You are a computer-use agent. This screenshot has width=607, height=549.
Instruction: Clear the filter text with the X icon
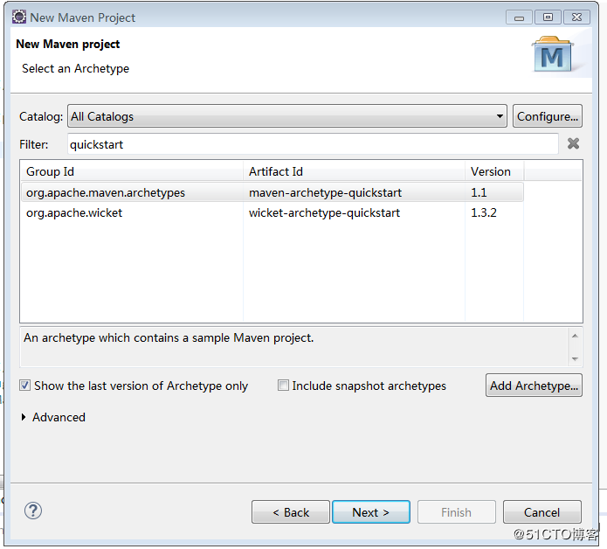(573, 144)
